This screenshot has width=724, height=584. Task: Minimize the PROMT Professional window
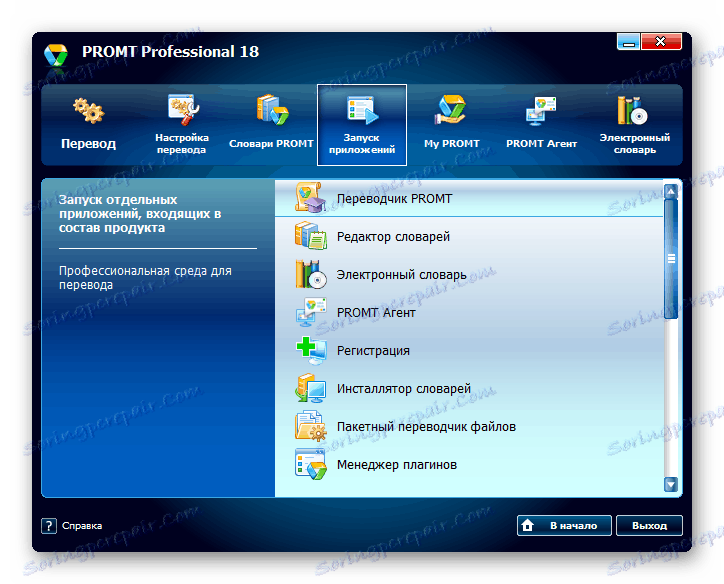[628, 42]
